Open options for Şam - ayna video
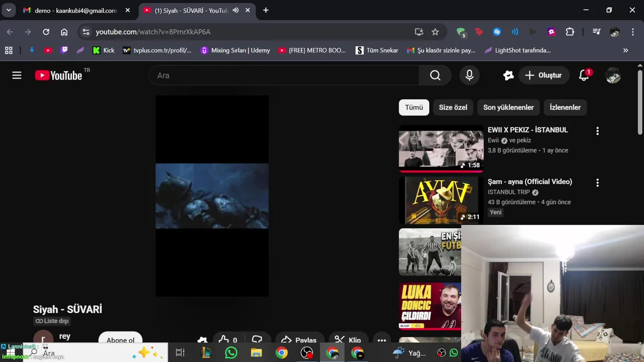This screenshot has width=644, height=362. tap(597, 183)
